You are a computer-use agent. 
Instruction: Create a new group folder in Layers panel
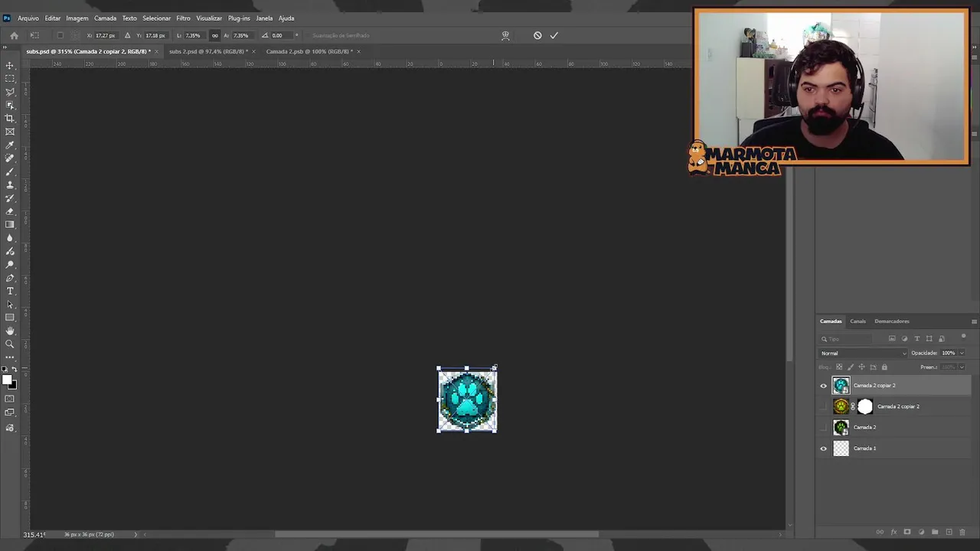point(935,532)
